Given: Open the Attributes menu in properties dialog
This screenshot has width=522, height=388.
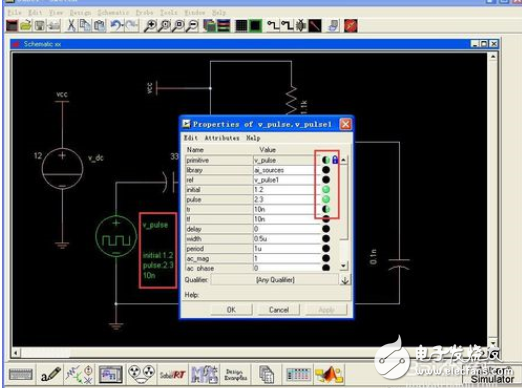Looking at the screenshot, I should [222, 138].
